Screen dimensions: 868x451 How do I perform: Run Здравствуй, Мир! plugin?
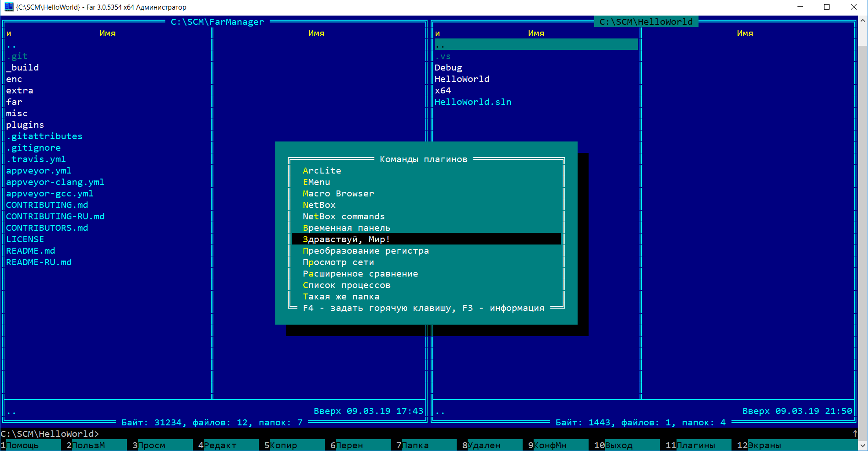[426, 239]
